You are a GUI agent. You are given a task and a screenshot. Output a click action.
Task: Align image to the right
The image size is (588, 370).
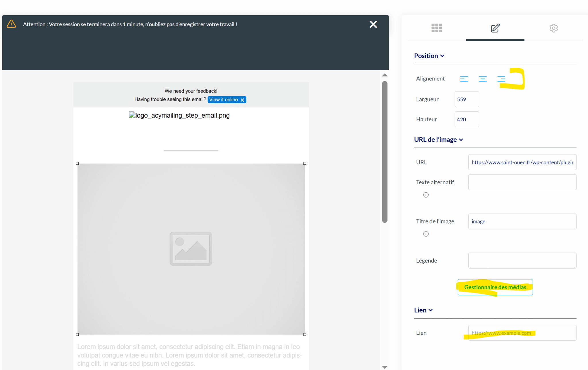point(501,79)
